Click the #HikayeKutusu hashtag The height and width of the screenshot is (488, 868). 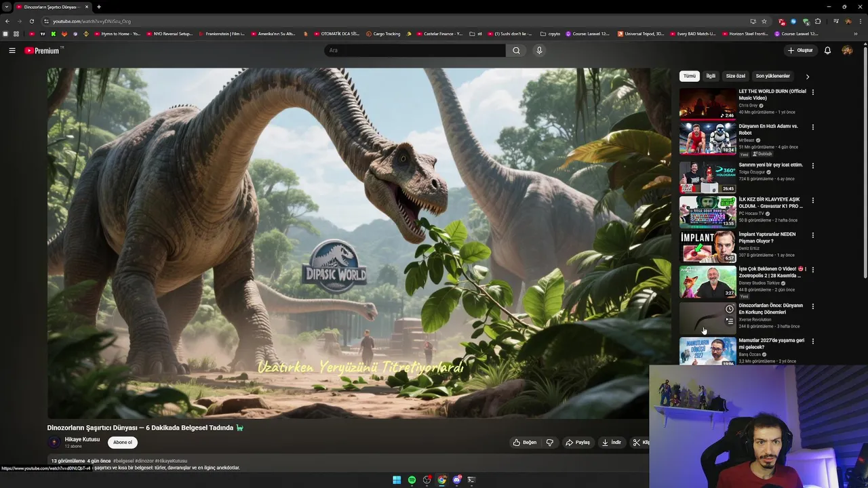tap(171, 461)
